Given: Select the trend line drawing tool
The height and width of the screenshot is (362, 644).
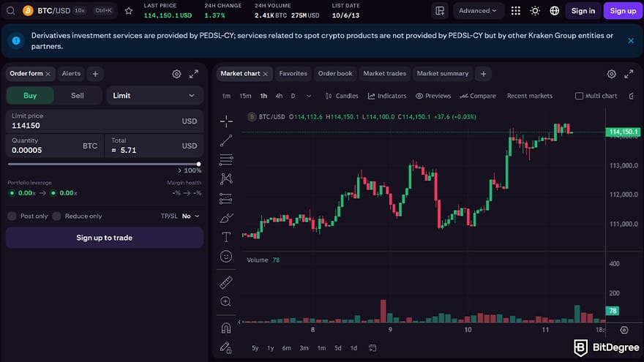Looking at the screenshot, I should click(226, 140).
